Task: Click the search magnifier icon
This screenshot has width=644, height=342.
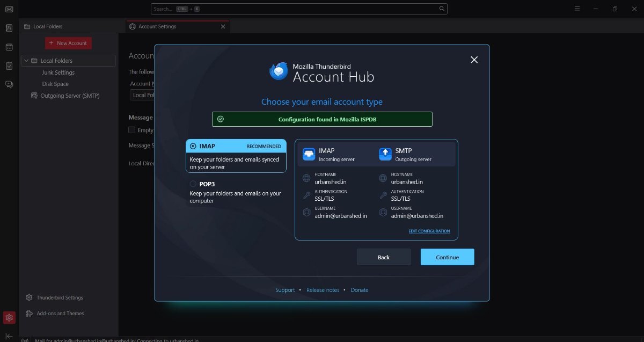Action: pos(442,9)
